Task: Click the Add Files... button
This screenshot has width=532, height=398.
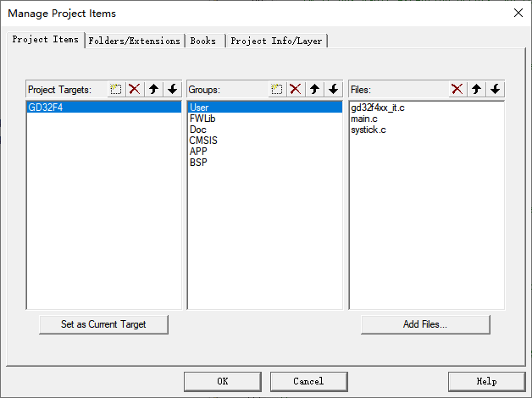Action: (425, 324)
